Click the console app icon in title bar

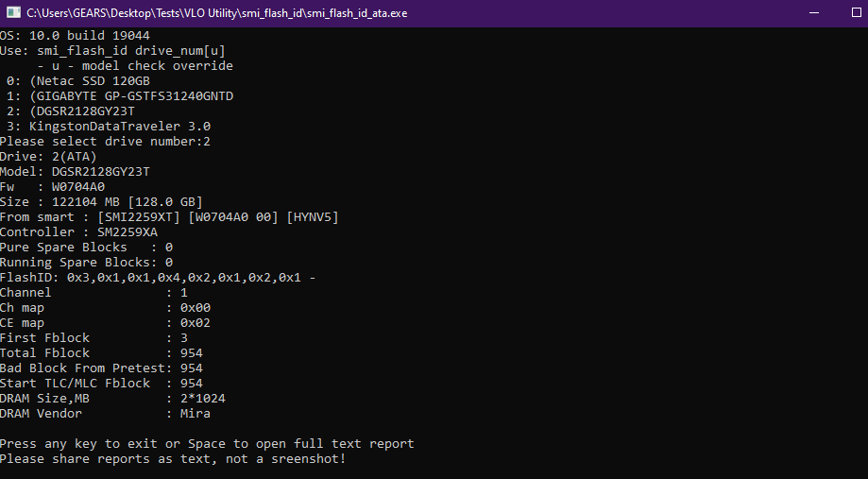point(13,13)
